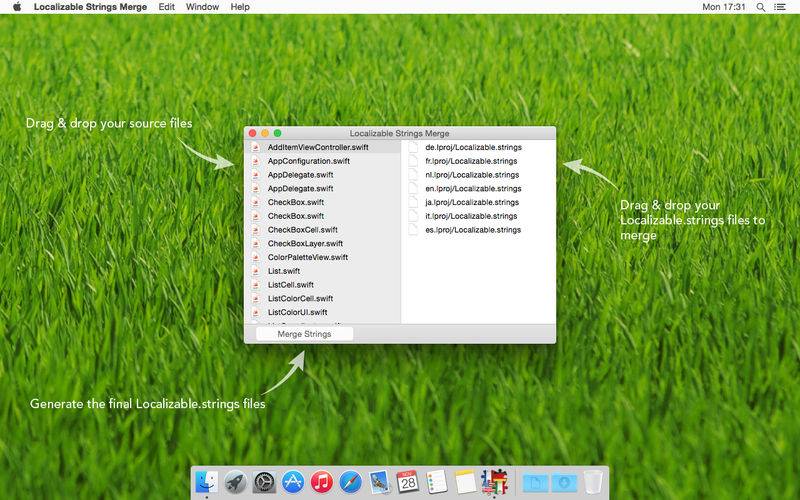Image resolution: width=800 pixels, height=500 pixels.
Task: Open the Trash in the dock
Action: pyautogui.click(x=593, y=482)
